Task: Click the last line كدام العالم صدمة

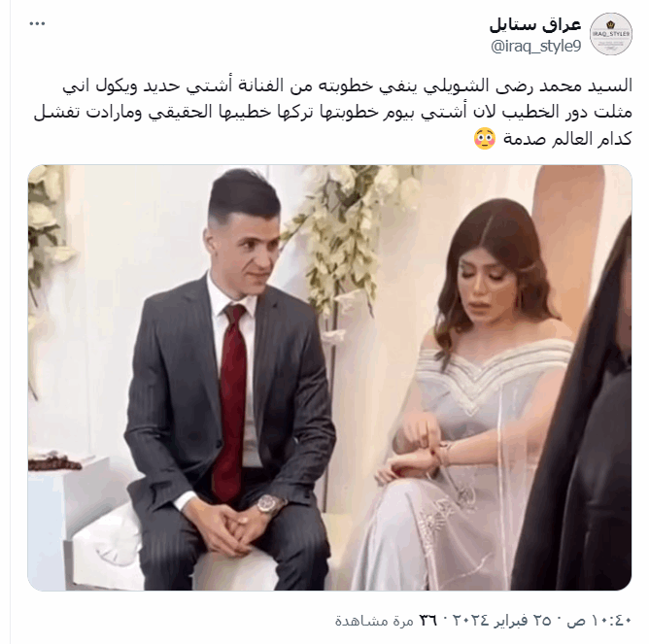Action: click(x=567, y=139)
